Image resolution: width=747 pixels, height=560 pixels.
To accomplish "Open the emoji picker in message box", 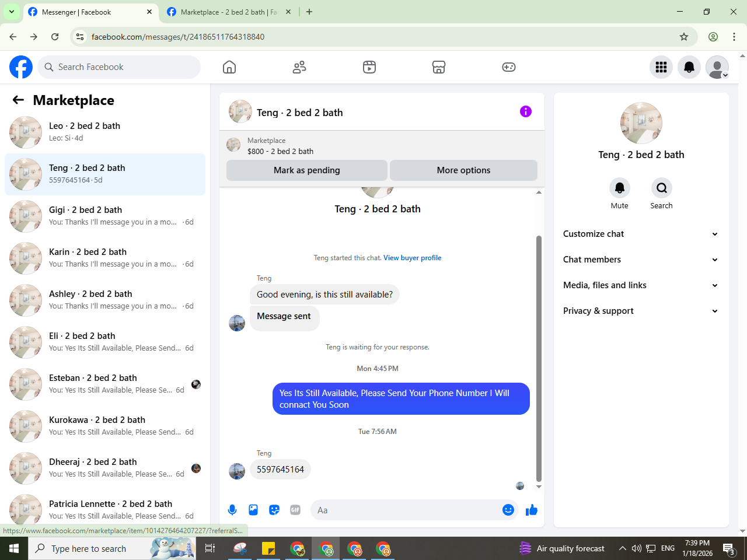I will [x=508, y=510].
